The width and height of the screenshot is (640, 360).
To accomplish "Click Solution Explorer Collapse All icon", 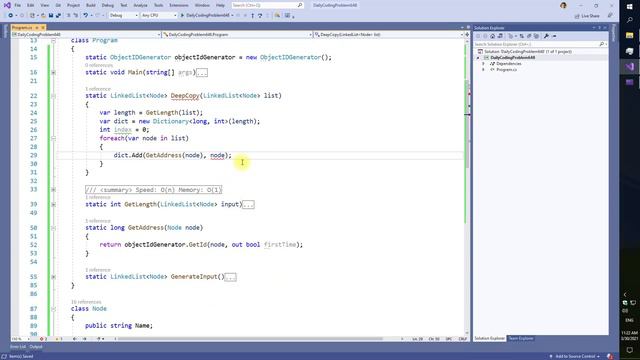I will (529, 36).
